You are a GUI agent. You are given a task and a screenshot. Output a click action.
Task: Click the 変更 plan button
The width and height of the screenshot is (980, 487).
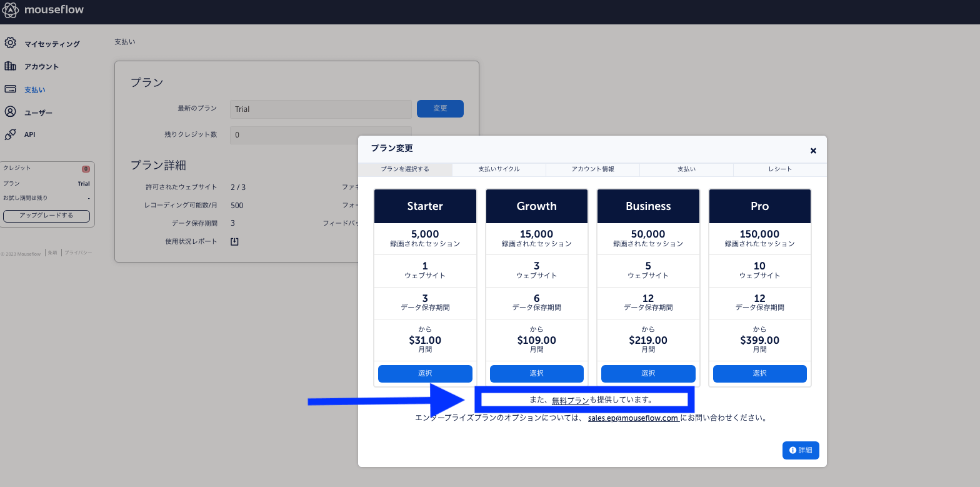tap(440, 108)
